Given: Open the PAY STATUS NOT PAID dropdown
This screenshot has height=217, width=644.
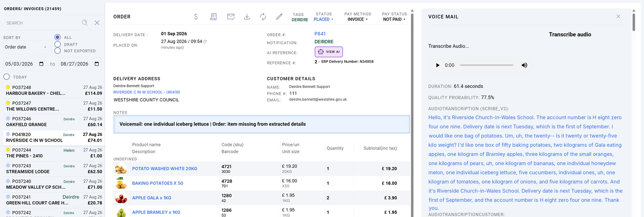Looking at the screenshot, I should [x=394, y=19].
